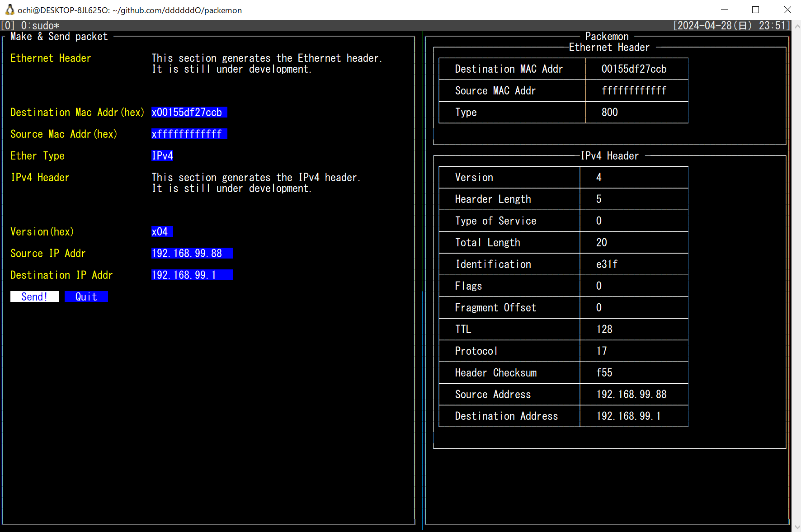Viewport: 801px width, 532px height.
Task: Click the TTL value 128 cell
Action: pyautogui.click(x=604, y=329)
